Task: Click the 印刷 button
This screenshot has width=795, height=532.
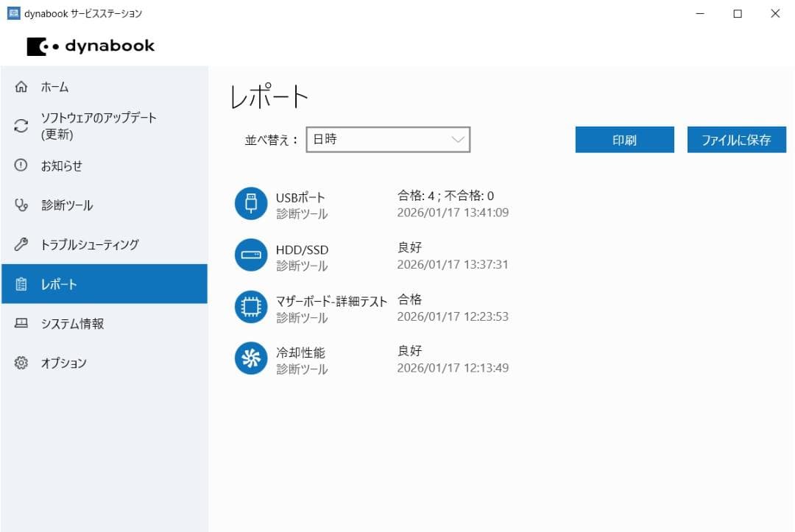Action: [624, 139]
